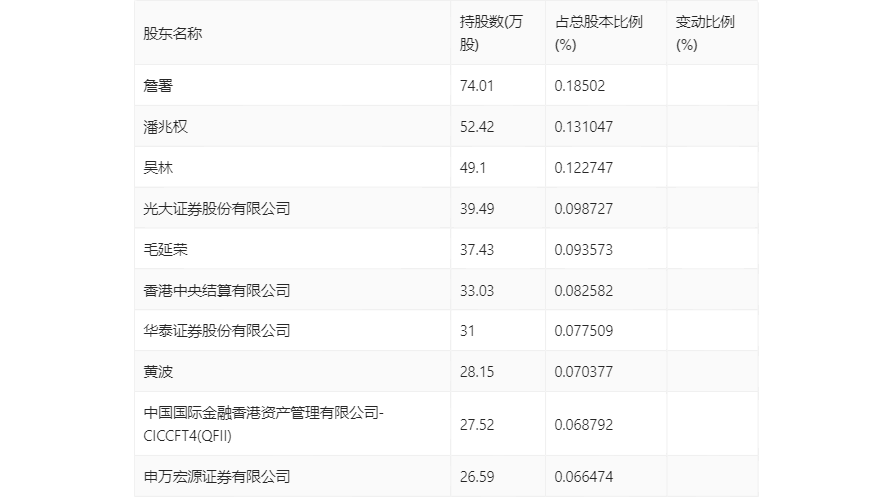Select shareholder 光大证券股份有限公司
The image size is (893, 497).
click(216, 209)
